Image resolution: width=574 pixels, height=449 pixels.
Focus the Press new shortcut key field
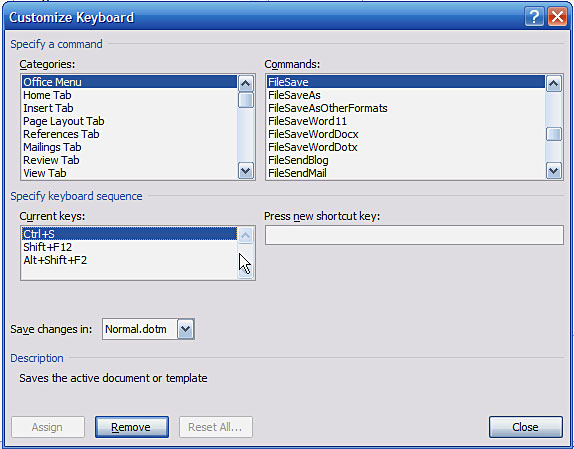coord(414,235)
